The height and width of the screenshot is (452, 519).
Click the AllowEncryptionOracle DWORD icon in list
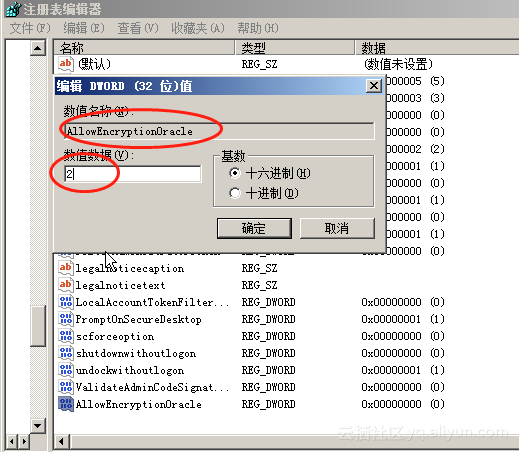pos(65,404)
